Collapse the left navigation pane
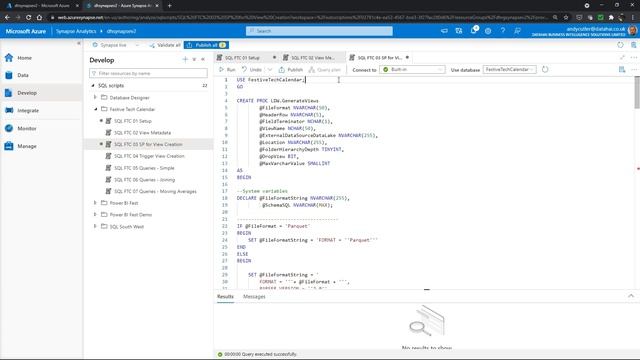This screenshot has height=360, width=640. point(79,43)
